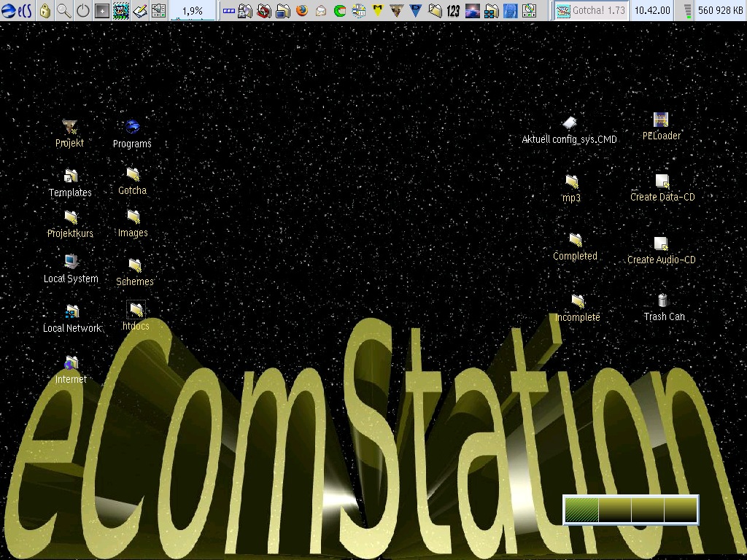
Task: Select the Aktuell config_sys.CMD file
Action: click(570, 123)
